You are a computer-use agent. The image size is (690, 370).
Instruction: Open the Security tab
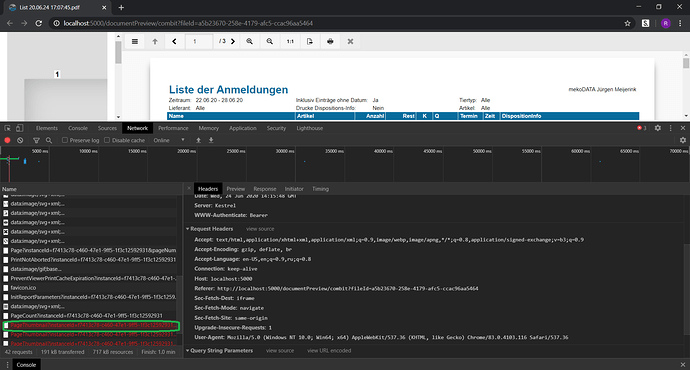[x=276, y=128]
